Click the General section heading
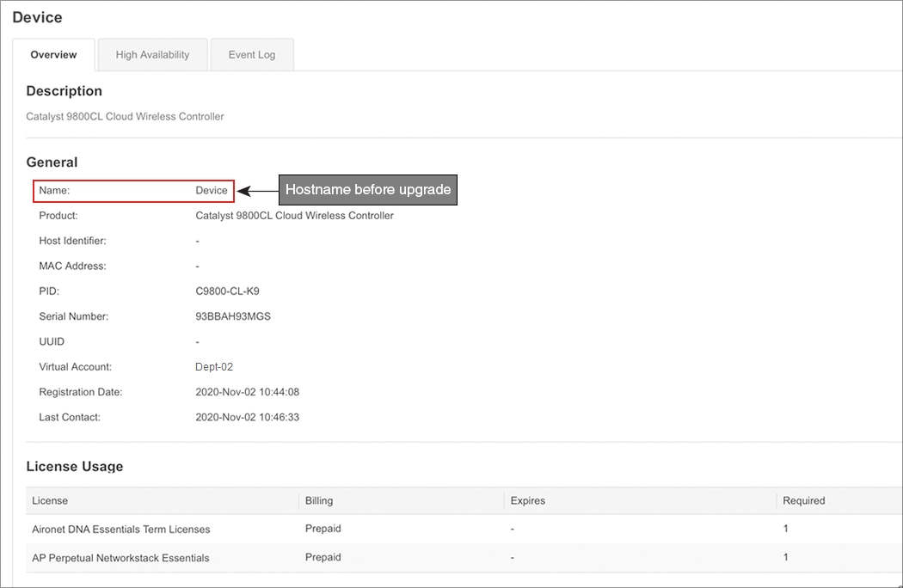 click(x=52, y=162)
